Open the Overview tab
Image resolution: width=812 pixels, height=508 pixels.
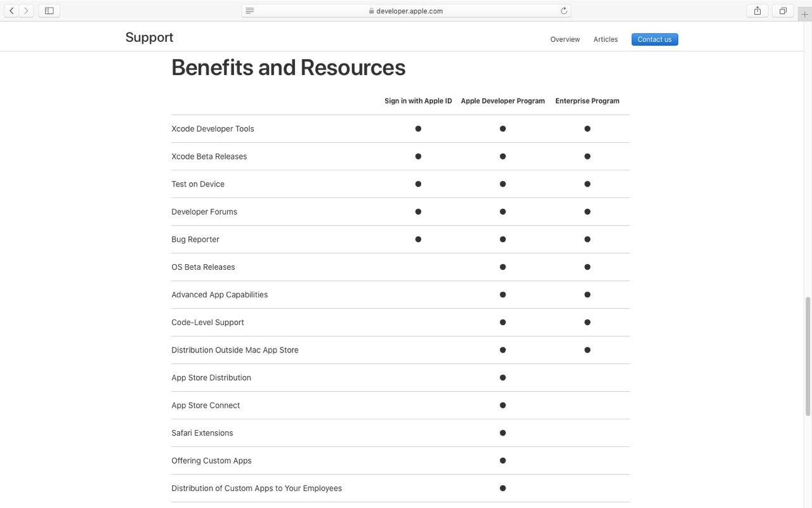[x=565, y=39]
